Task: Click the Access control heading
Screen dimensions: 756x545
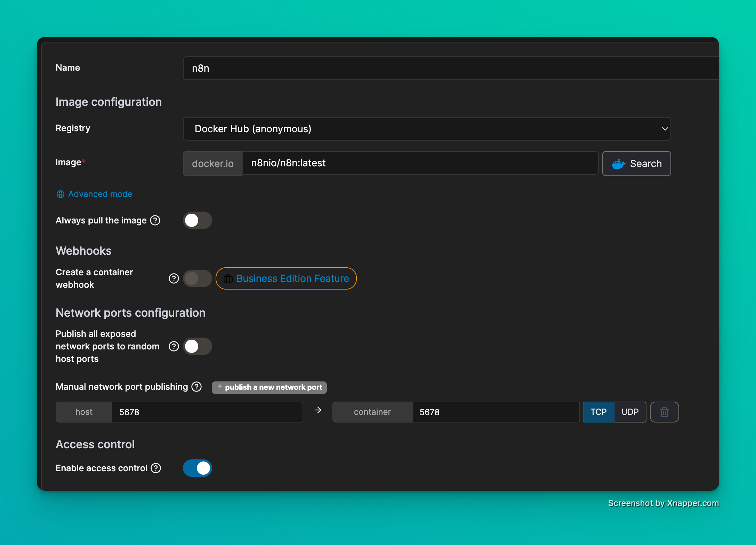Action: click(95, 444)
